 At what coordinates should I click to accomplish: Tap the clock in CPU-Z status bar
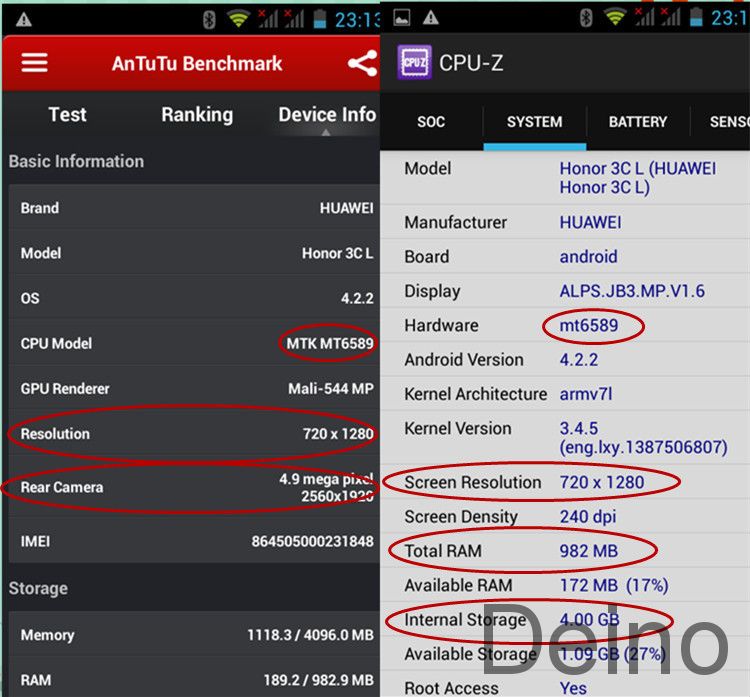click(729, 18)
